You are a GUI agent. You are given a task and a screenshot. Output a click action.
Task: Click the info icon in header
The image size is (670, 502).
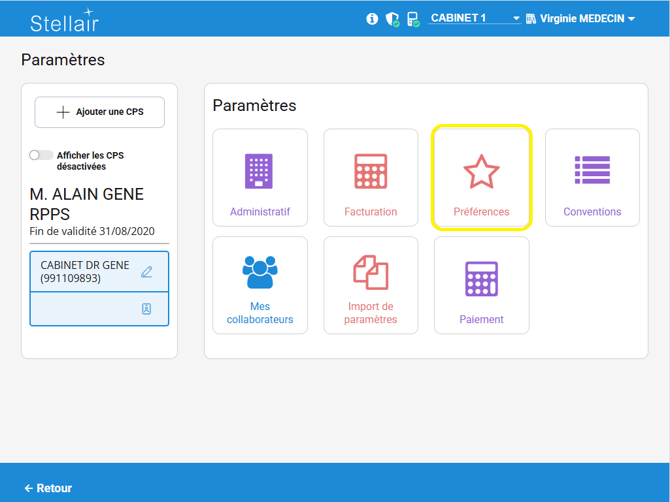click(372, 19)
